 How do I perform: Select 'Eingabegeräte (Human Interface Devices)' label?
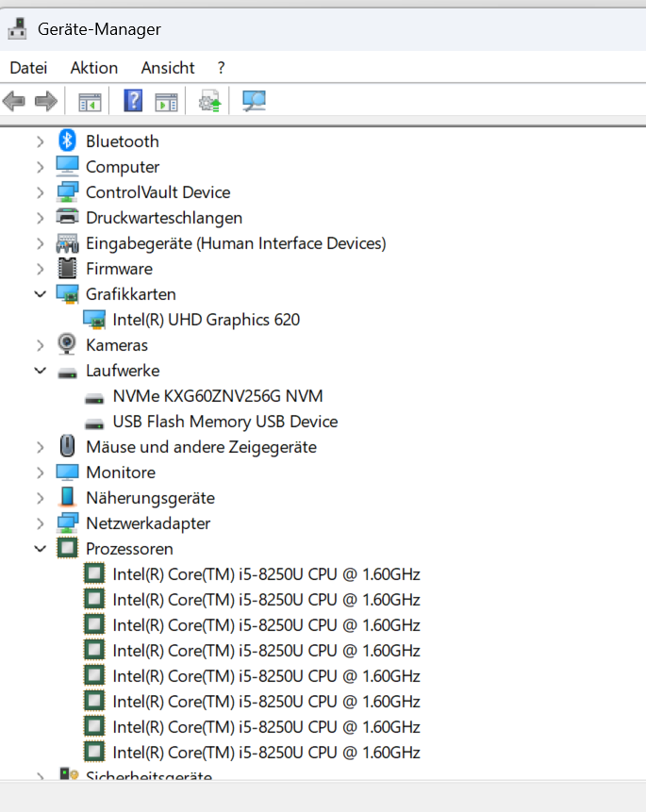tap(236, 243)
